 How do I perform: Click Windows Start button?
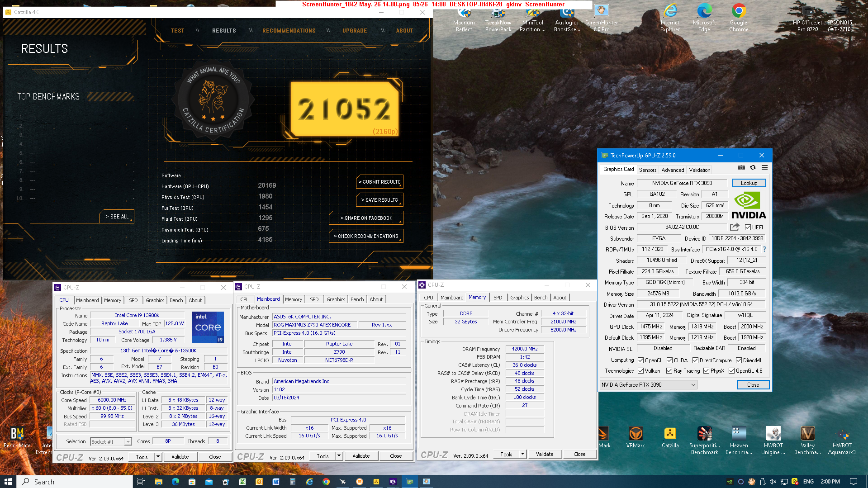8,482
